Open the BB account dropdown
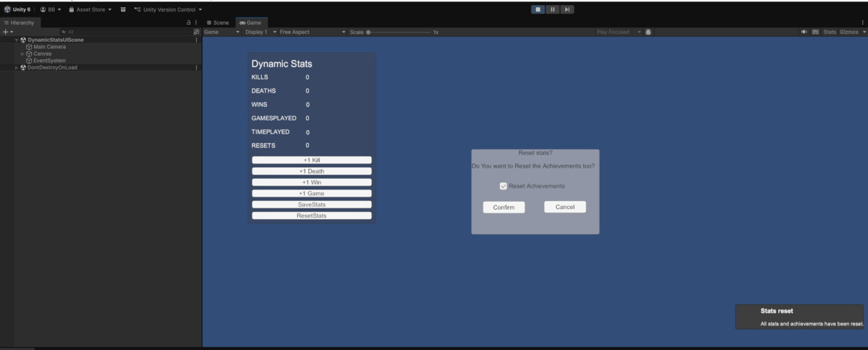This screenshot has width=868, height=350. coord(51,9)
